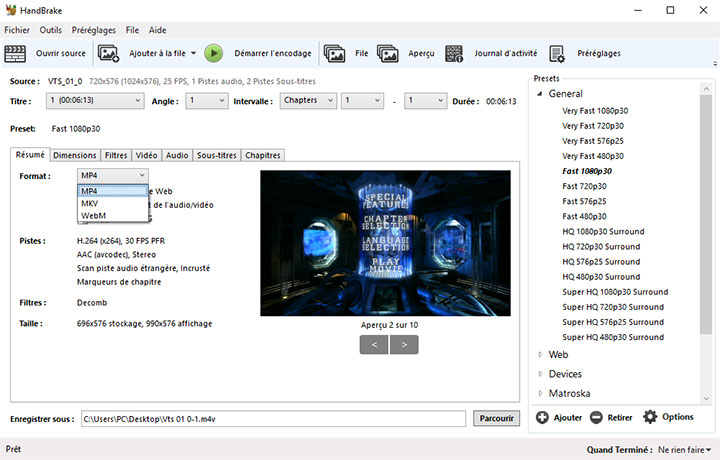Switch to the Audio tab
This screenshot has height=460, width=720.
[177, 155]
